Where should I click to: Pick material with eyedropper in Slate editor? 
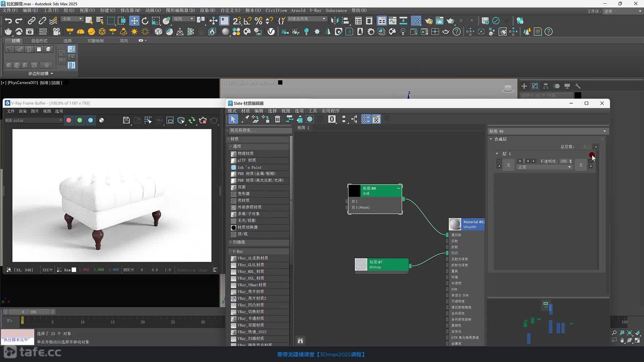245,119
